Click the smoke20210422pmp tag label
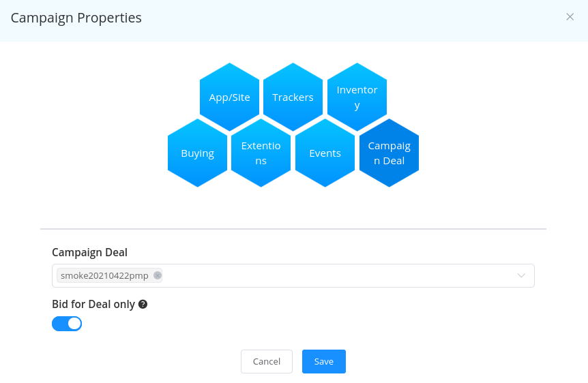The height and width of the screenshot is (383, 588). [x=104, y=275]
